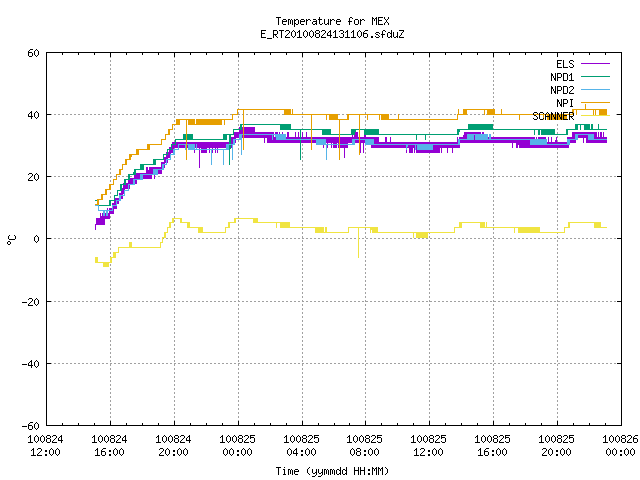Click the x-axis label 100824 12:00
The image size is (640, 480).
[x=45, y=446]
